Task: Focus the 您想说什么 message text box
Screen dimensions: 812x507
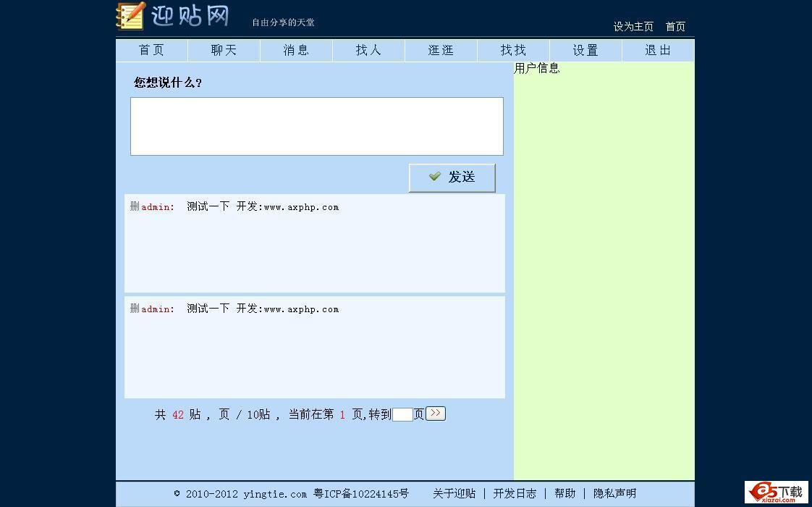Action: (316, 126)
